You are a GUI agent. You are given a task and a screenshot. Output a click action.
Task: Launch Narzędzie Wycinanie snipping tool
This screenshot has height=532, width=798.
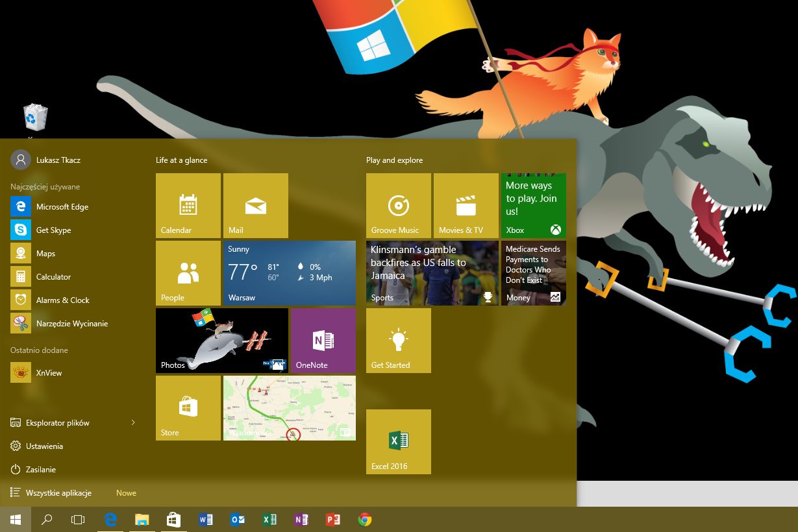coord(73,323)
